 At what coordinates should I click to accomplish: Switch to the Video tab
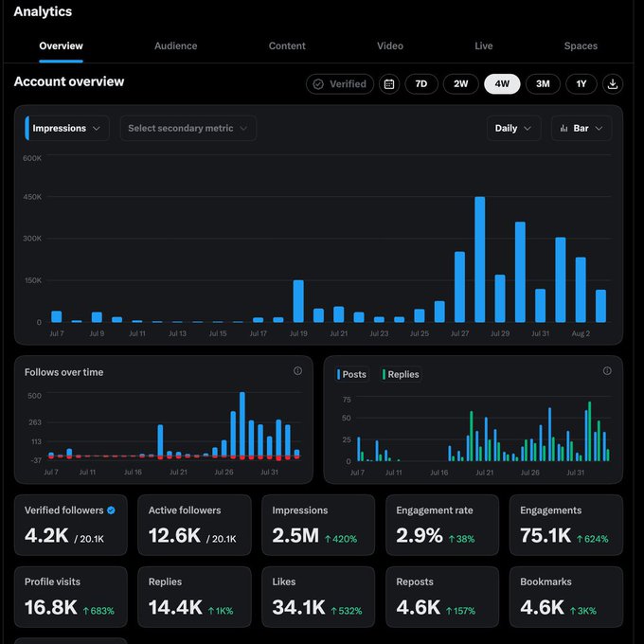tap(390, 46)
